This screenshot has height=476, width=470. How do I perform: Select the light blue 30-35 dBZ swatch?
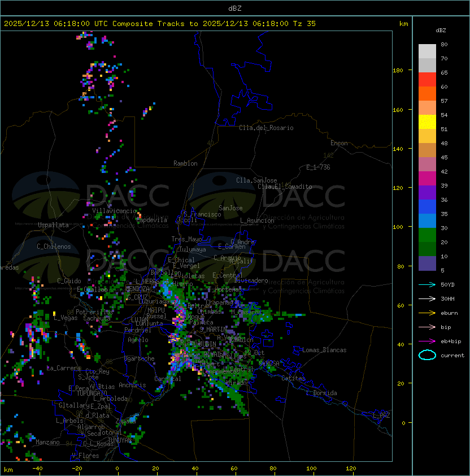427,221
